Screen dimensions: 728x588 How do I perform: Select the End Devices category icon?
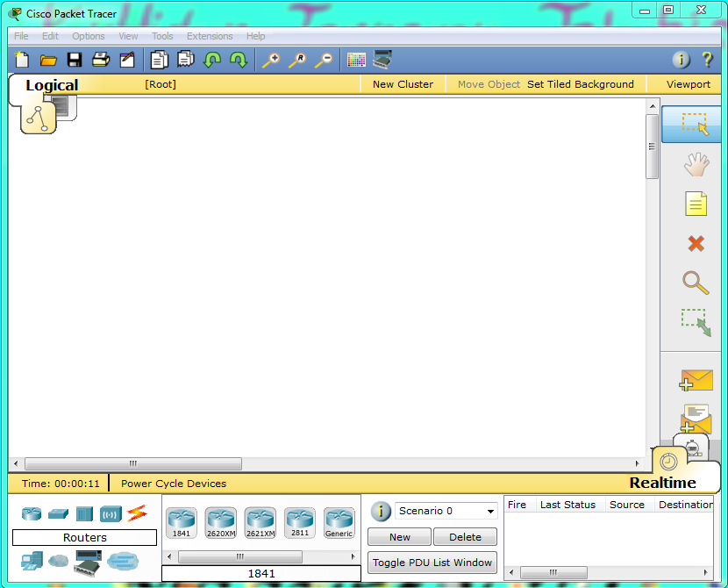[32, 561]
